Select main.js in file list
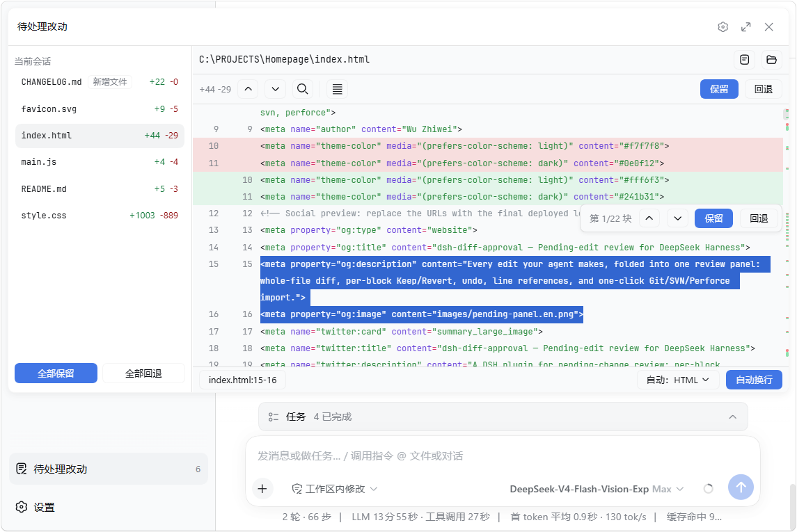The height and width of the screenshot is (532, 797). (x=100, y=162)
